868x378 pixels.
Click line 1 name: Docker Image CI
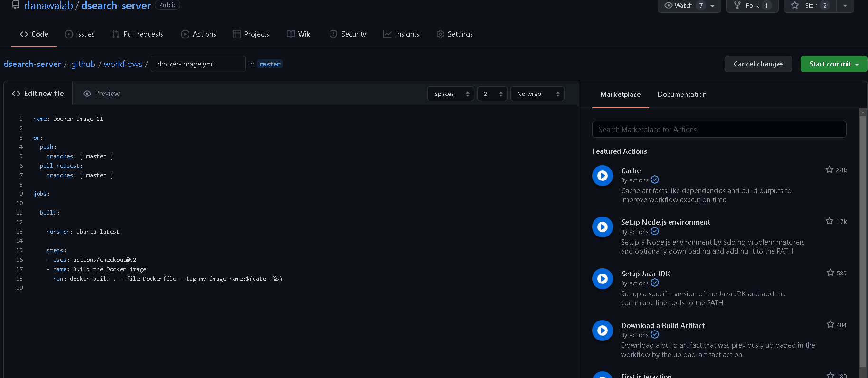tap(68, 119)
